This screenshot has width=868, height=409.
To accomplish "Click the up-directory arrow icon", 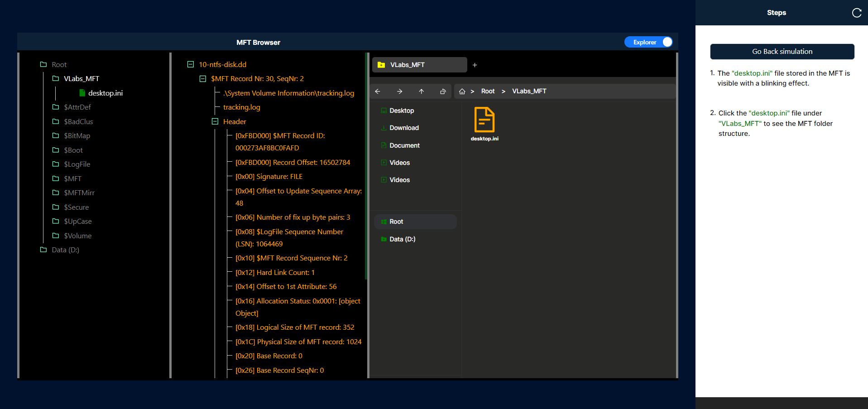I will click(x=421, y=91).
